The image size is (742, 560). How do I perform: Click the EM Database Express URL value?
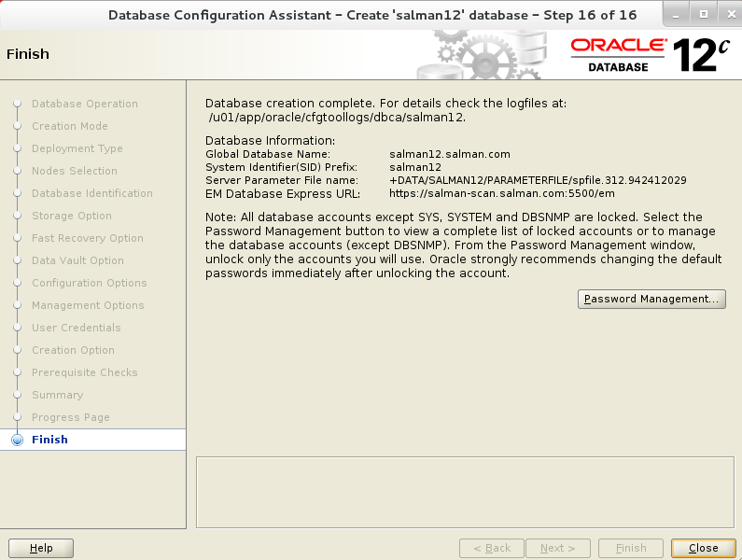[x=502, y=193]
